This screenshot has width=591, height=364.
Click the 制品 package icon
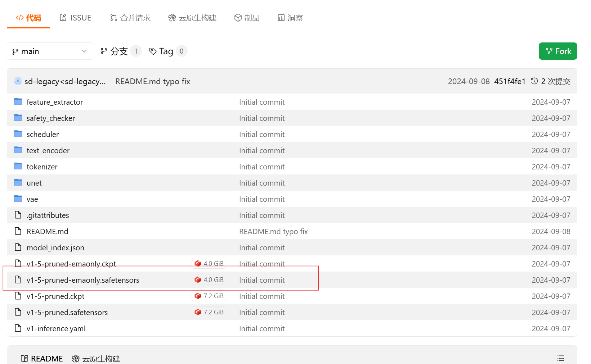(x=238, y=17)
